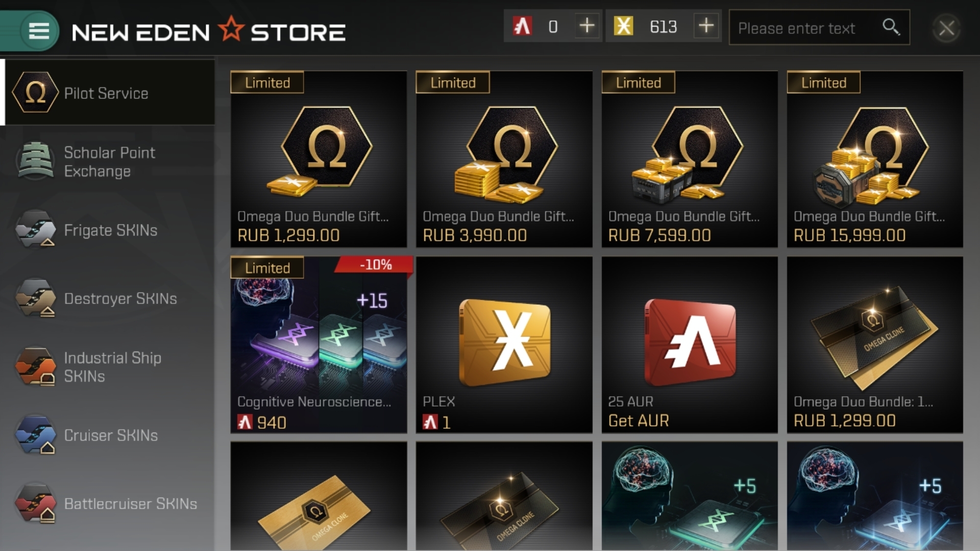Select the PLEX item for 1 AUR
980x551 pixels.
(504, 344)
